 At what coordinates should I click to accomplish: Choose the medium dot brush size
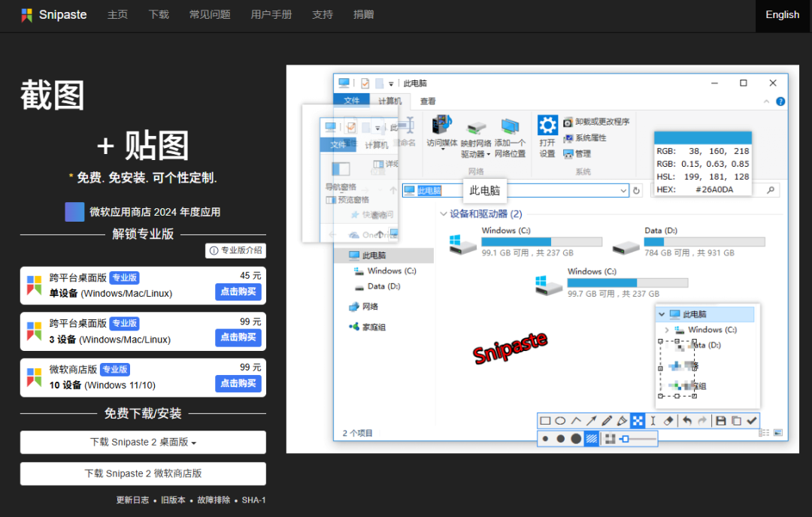pyautogui.click(x=560, y=439)
